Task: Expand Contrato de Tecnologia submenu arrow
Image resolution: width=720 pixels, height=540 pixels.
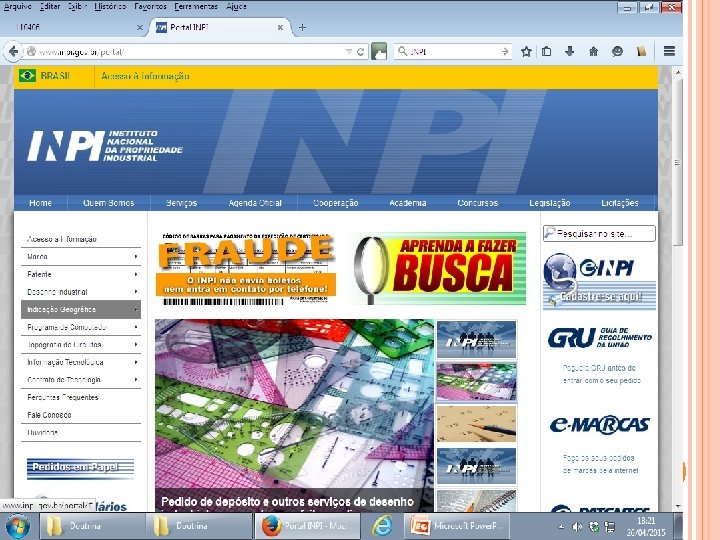Action: 136,380
